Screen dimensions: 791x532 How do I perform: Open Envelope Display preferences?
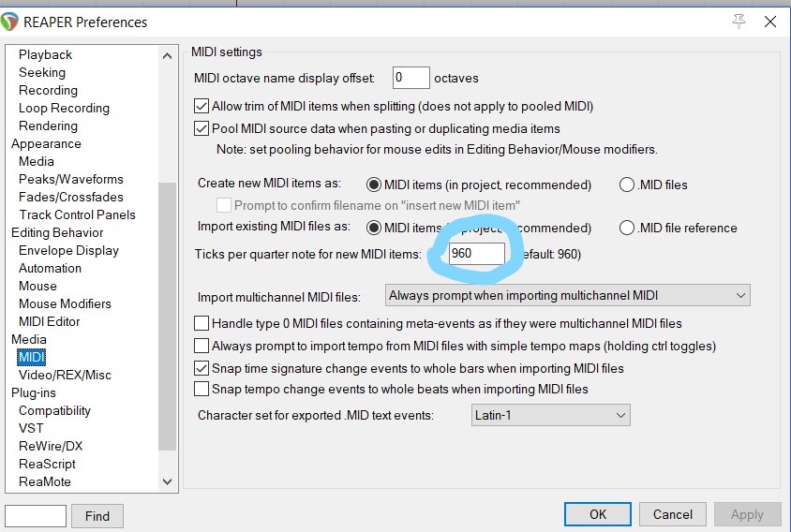point(68,251)
